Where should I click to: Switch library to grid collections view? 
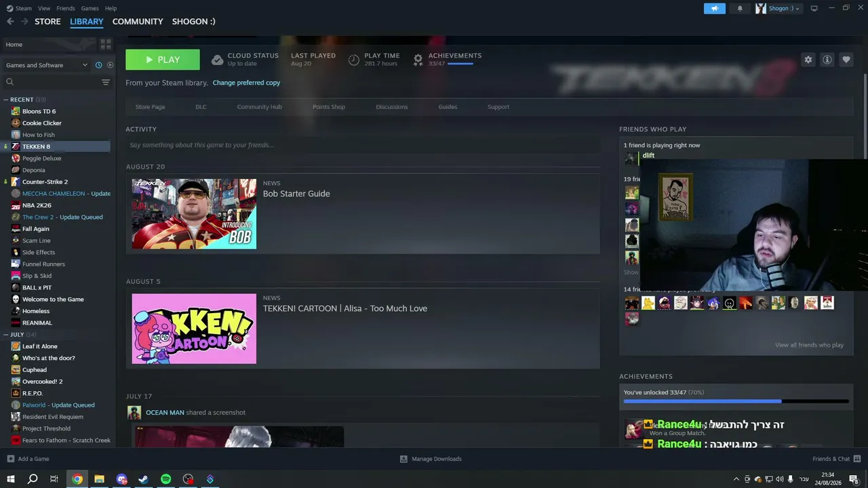pyautogui.click(x=105, y=44)
